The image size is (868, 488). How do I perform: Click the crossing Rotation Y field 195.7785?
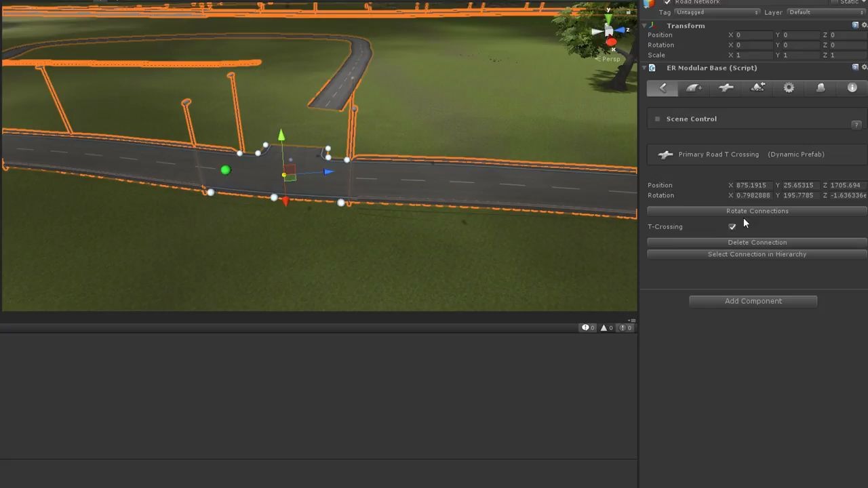(802, 195)
